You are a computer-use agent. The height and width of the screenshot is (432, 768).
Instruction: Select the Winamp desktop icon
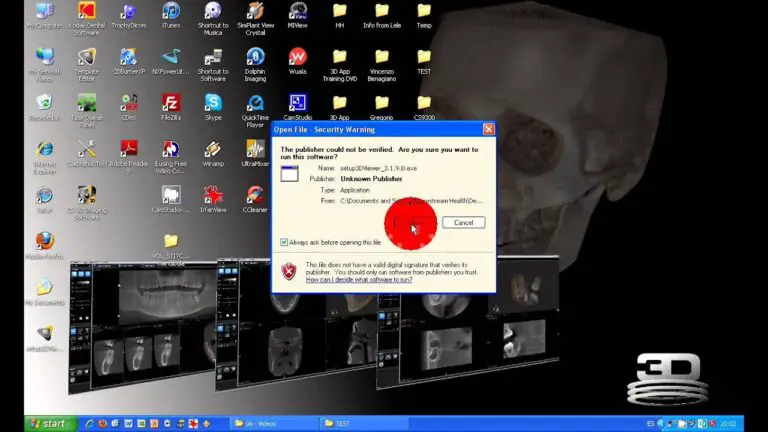pos(213,154)
